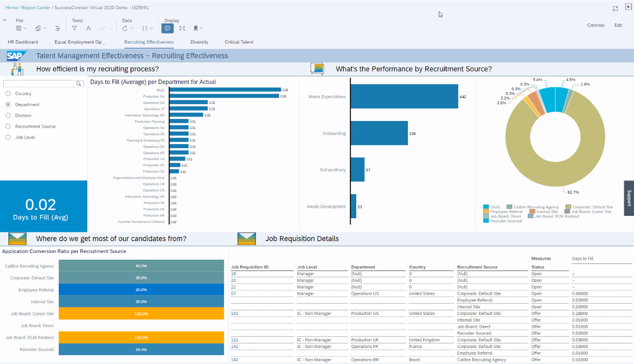Open the comment mode icon under Display
Screen dimensions: 634x364
(x=168, y=28)
